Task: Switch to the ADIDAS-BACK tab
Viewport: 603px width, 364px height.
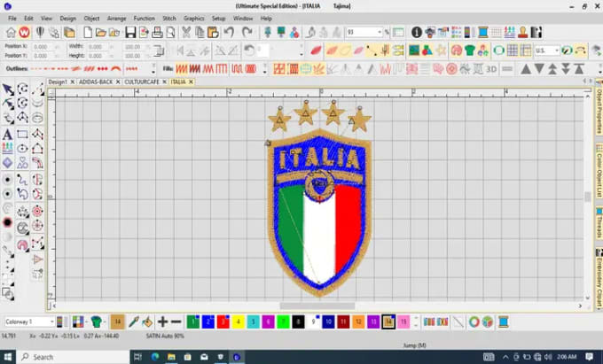Action: click(x=96, y=81)
